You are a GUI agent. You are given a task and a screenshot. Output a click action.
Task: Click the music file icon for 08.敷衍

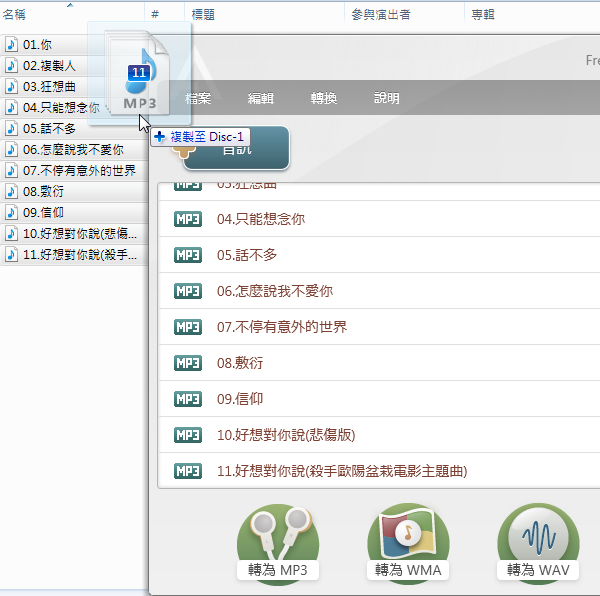coord(11,192)
